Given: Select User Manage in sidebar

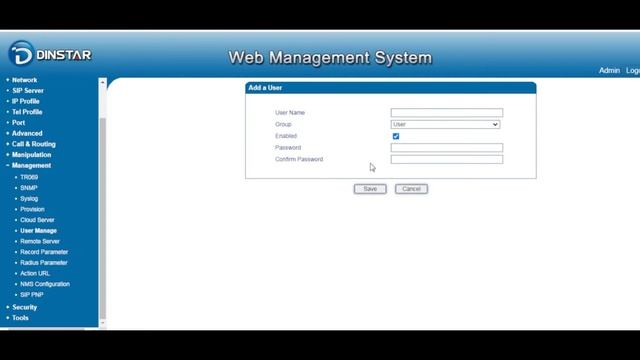Looking at the screenshot, I should (38, 231).
